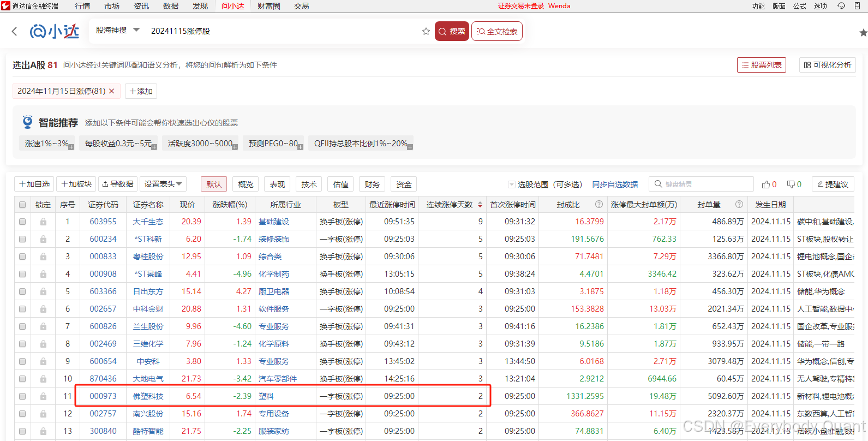Click the 全文检索 button

click(x=497, y=31)
